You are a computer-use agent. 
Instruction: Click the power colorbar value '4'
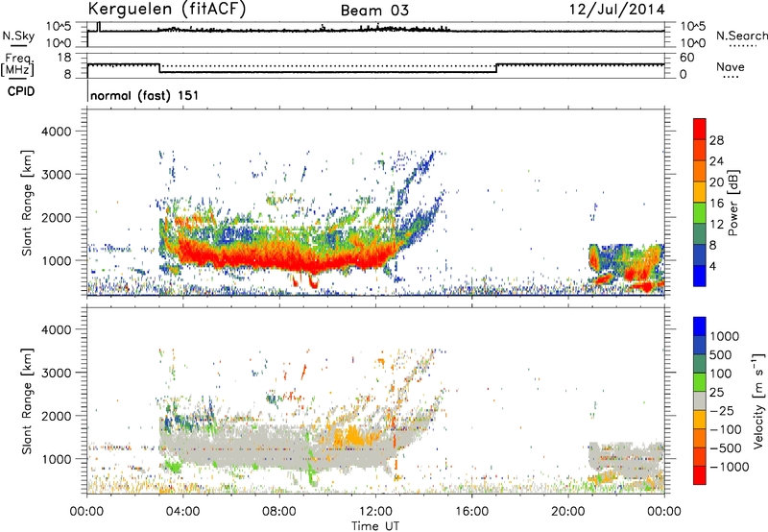[x=713, y=266]
